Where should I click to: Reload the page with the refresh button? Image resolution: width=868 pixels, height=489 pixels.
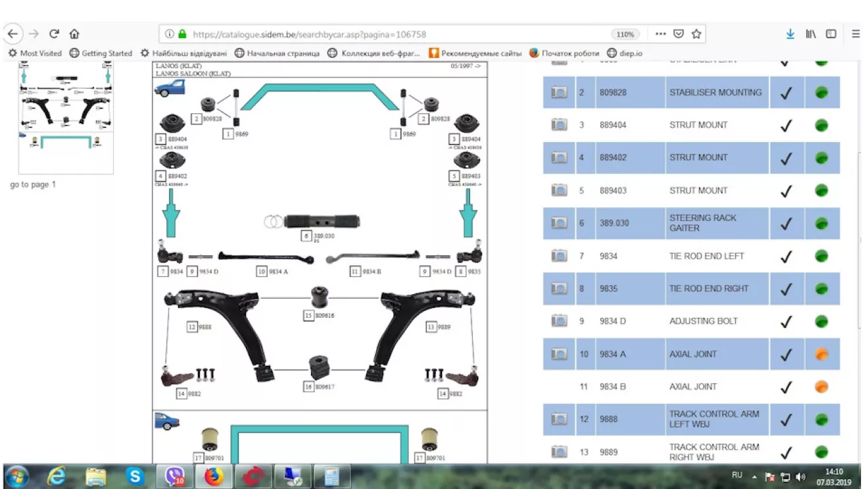tap(54, 34)
